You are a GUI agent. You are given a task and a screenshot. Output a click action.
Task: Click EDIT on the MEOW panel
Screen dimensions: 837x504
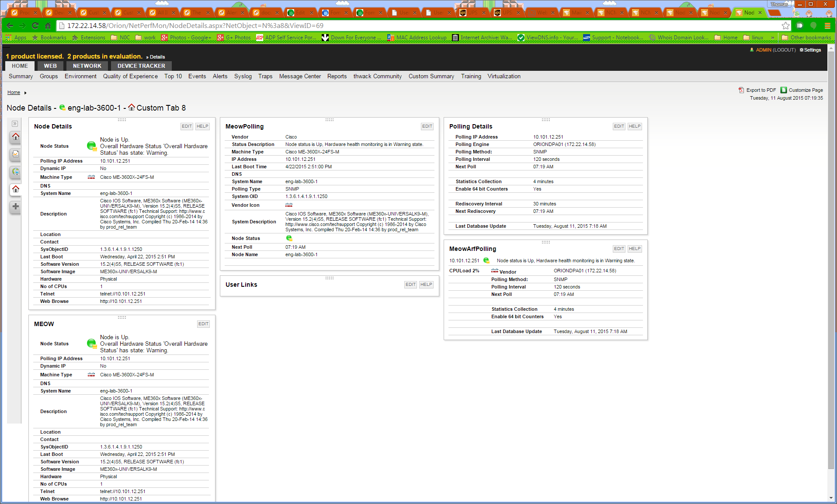pyautogui.click(x=203, y=324)
